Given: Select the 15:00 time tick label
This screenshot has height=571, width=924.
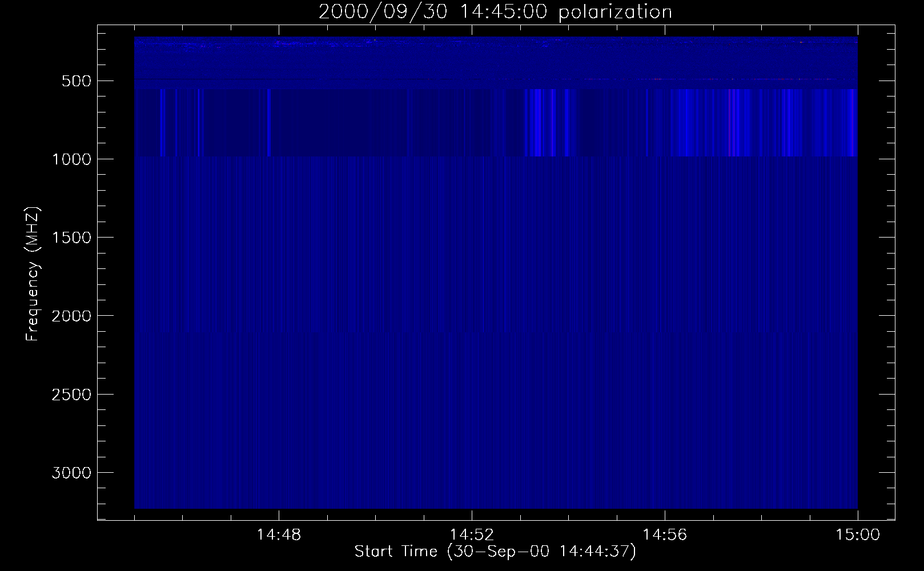Looking at the screenshot, I should 858,535.
